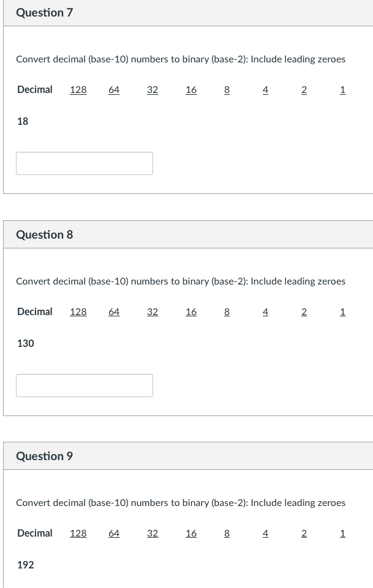373x588 pixels.
Task: Click the 16 link in Question 8
Action: click(190, 311)
